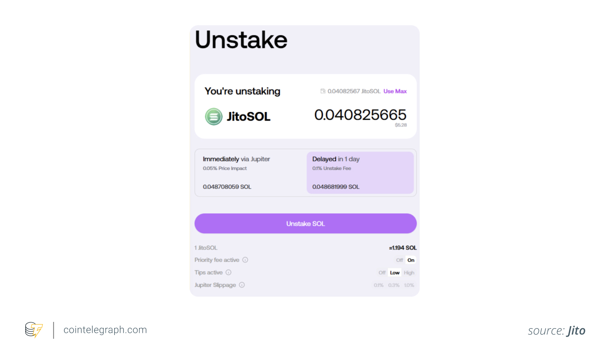Click Use Max to unstake full balance
The image size is (611, 364).
[395, 91]
